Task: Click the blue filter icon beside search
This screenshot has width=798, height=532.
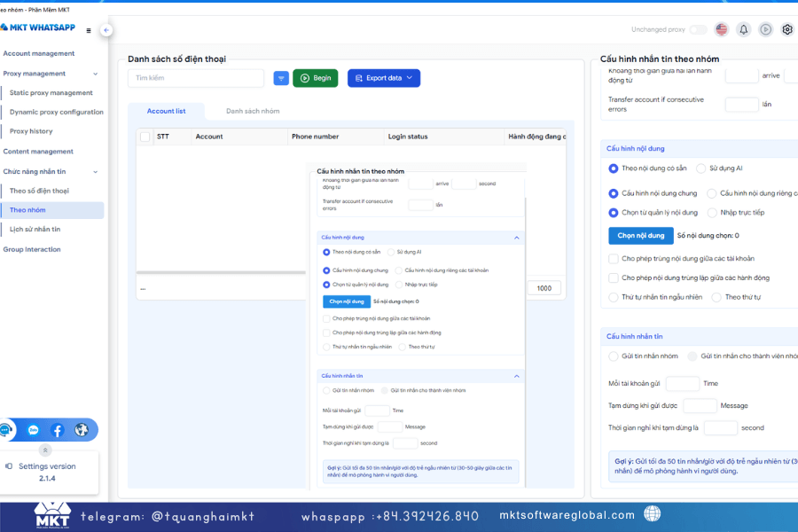Action: [x=281, y=78]
